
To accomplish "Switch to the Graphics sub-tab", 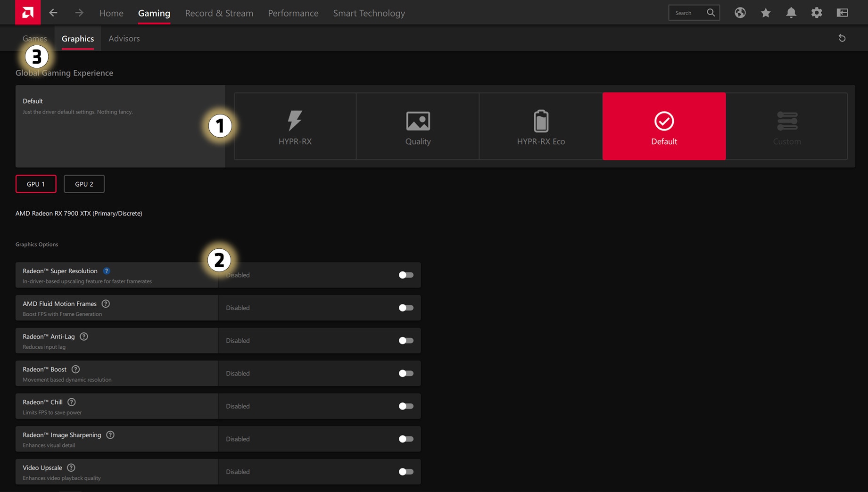I will click(78, 39).
